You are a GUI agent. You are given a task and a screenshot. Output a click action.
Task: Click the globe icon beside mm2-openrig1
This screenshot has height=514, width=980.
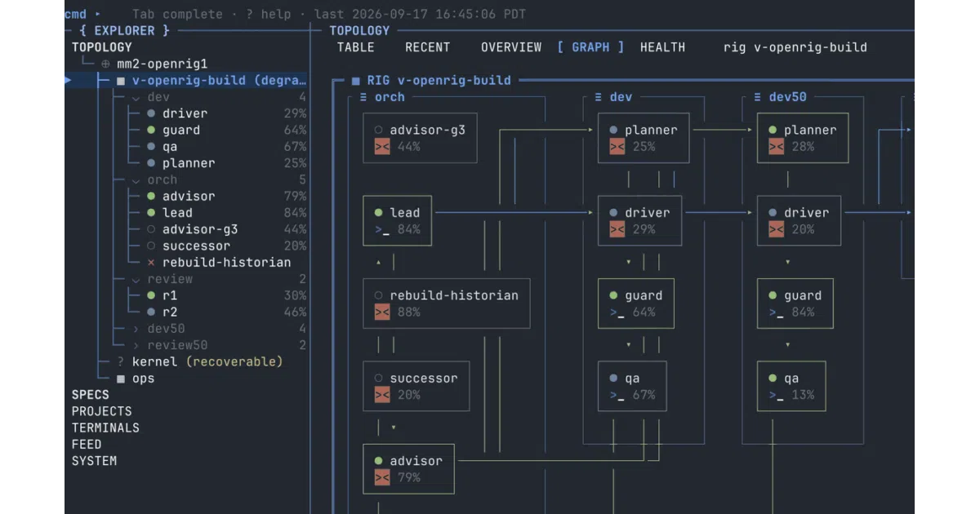point(105,64)
